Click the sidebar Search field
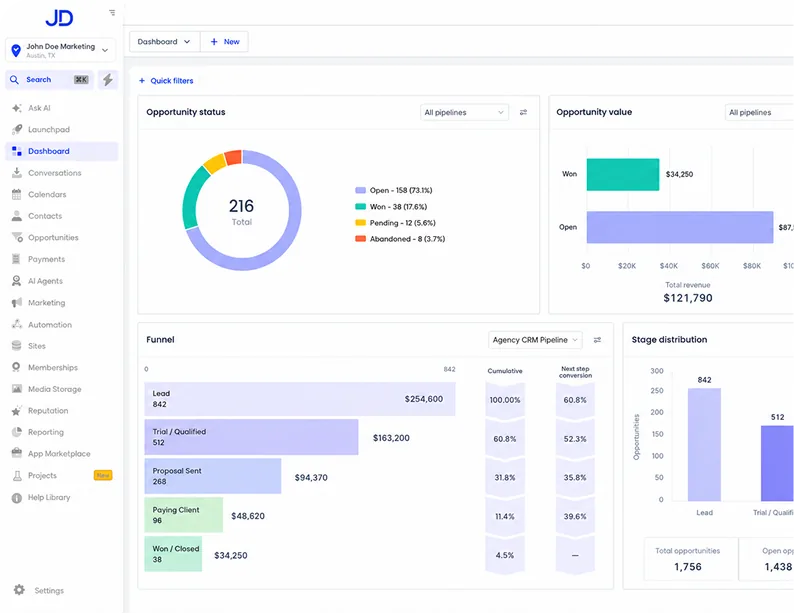The image size is (794, 614). click(x=49, y=79)
